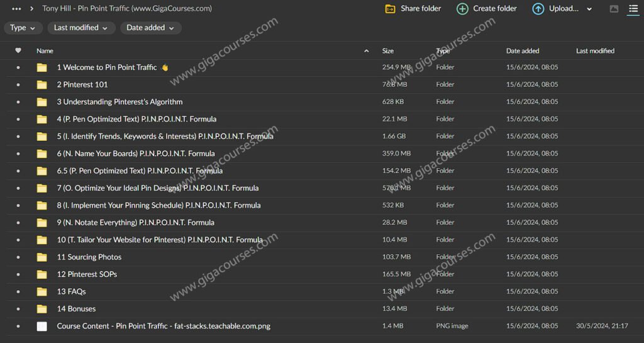Click the Name sort arrow
This screenshot has width=644, height=343.
[367, 51]
